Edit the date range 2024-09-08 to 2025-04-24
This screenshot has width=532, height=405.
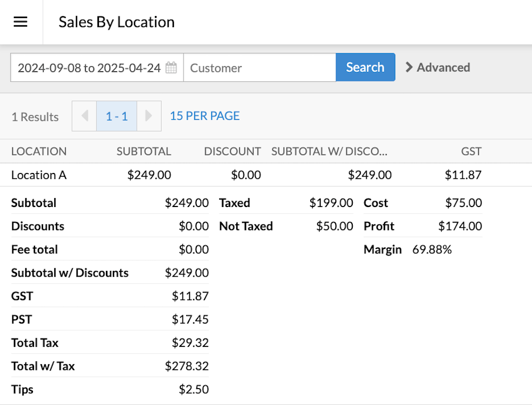pyautogui.click(x=89, y=68)
